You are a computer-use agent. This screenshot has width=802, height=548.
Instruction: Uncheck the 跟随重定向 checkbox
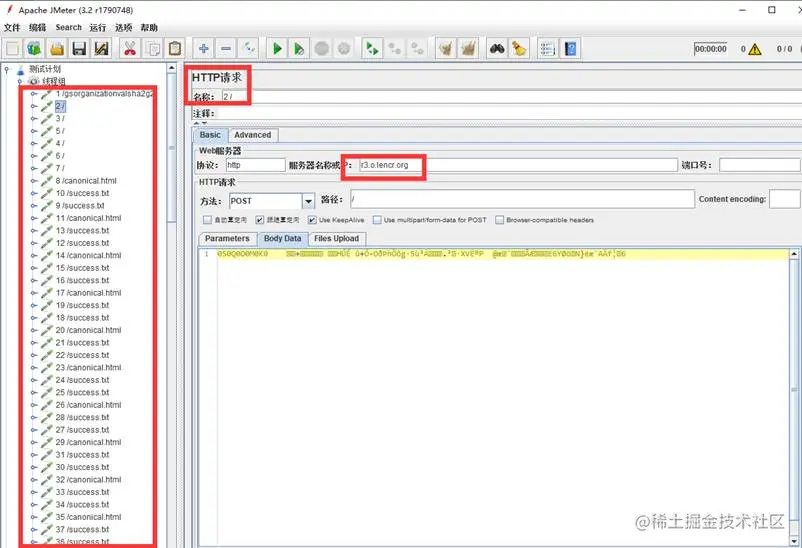(260, 220)
